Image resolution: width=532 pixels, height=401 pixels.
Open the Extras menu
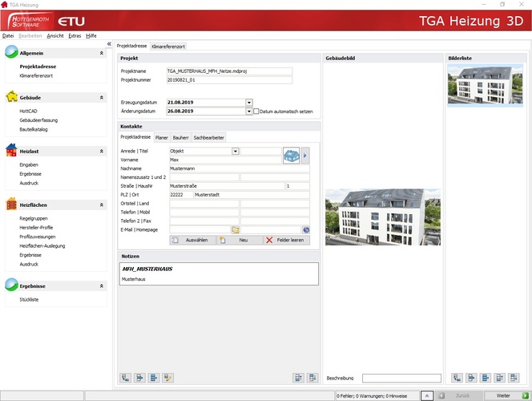pyautogui.click(x=75, y=36)
